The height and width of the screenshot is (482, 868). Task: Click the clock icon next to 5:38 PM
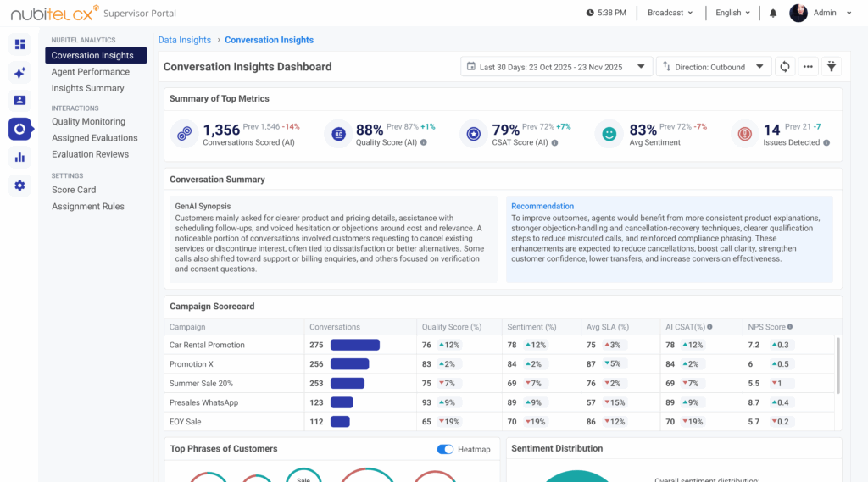pos(590,13)
